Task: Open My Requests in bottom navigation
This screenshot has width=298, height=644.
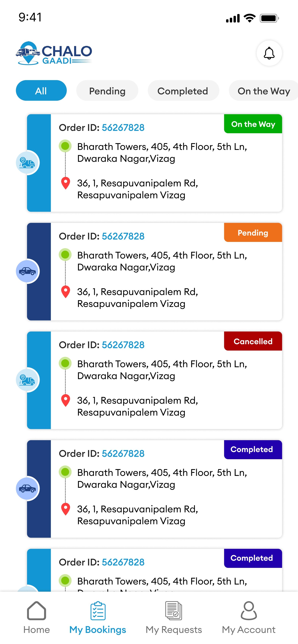Action: pyautogui.click(x=173, y=617)
